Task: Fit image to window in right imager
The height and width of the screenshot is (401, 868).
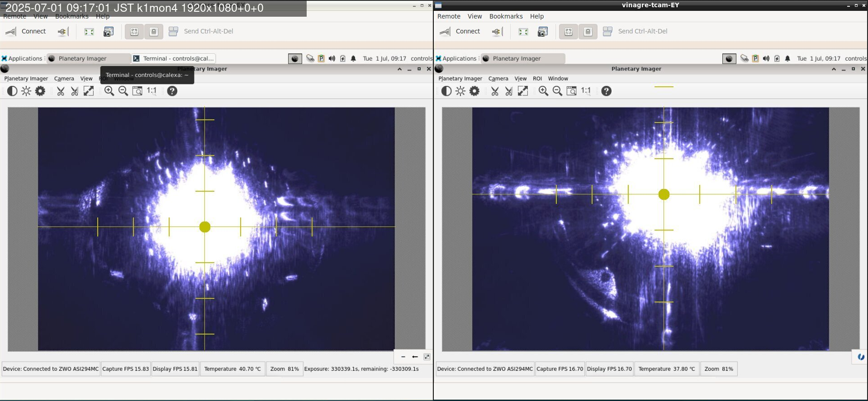Action: pos(571,91)
